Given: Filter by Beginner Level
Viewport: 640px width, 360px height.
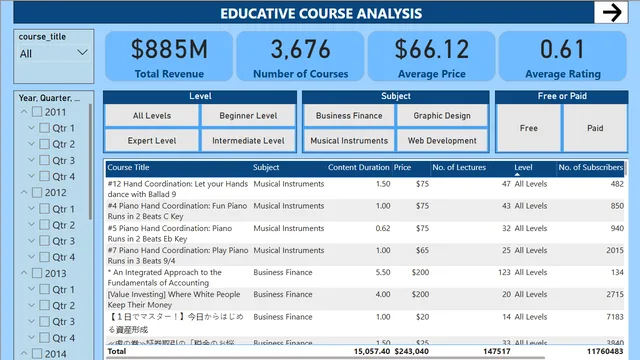Looking at the screenshot, I should 248,116.
